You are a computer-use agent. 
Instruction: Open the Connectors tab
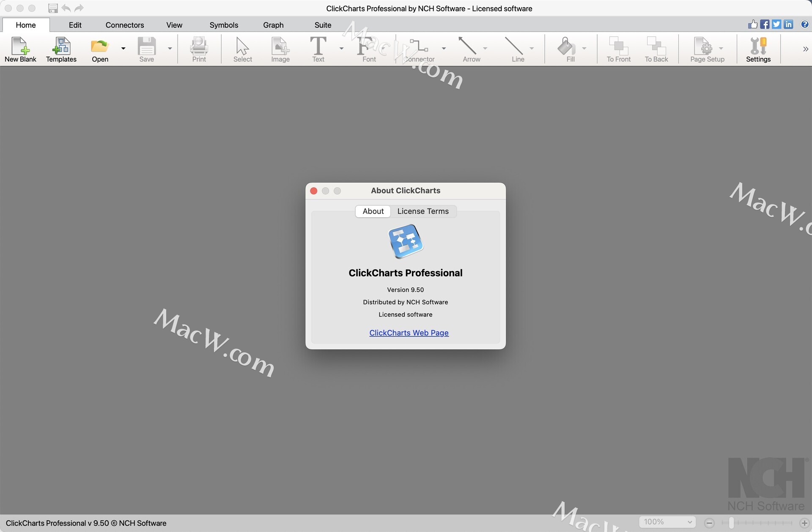tap(125, 25)
